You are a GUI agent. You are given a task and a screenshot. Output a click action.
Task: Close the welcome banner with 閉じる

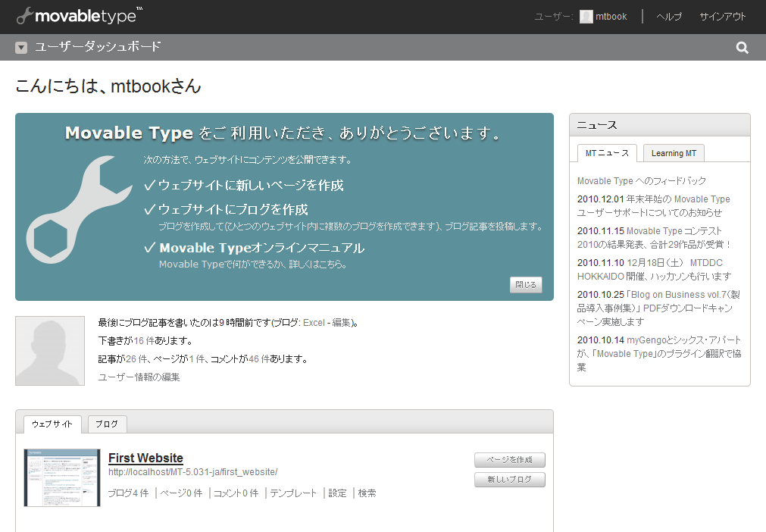click(x=526, y=285)
